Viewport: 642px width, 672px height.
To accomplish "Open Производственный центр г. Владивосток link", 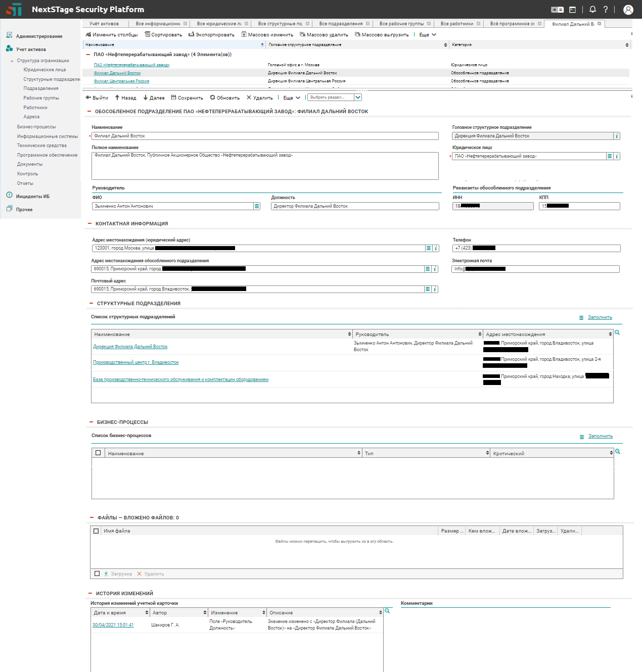I will click(136, 362).
